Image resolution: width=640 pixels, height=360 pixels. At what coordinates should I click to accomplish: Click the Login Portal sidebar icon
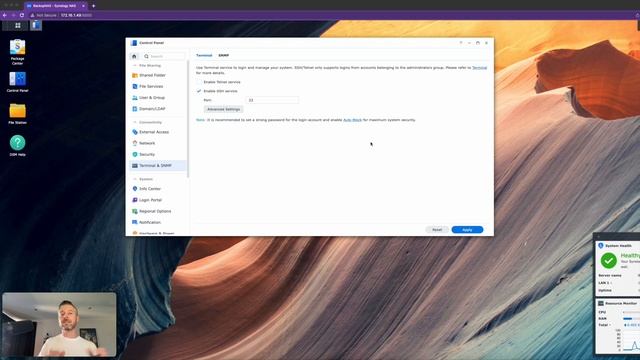(135, 200)
